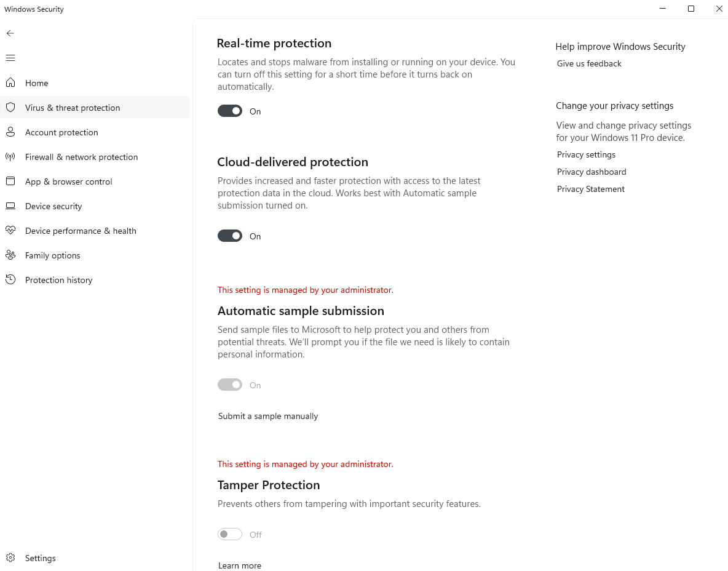Click the Device security icon
The width and height of the screenshot is (728, 571).
10,206
